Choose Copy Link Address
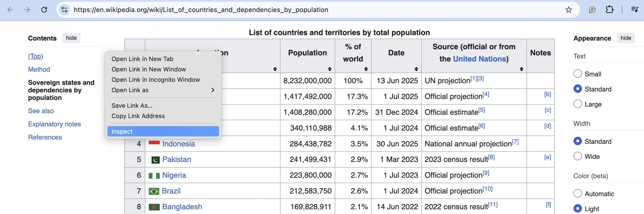Screen dimensions: 644x214 tap(163, 116)
